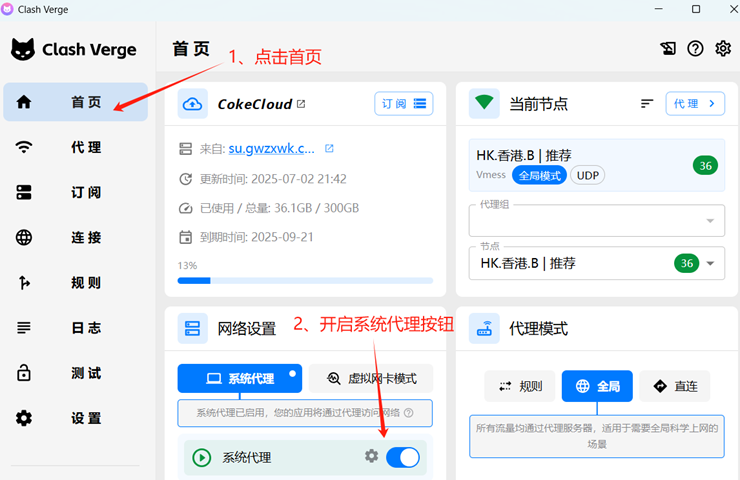Click the 代理 > button in 当前节点 card
Screen dimensions: 740x480
pyautogui.click(x=695, y=103)
